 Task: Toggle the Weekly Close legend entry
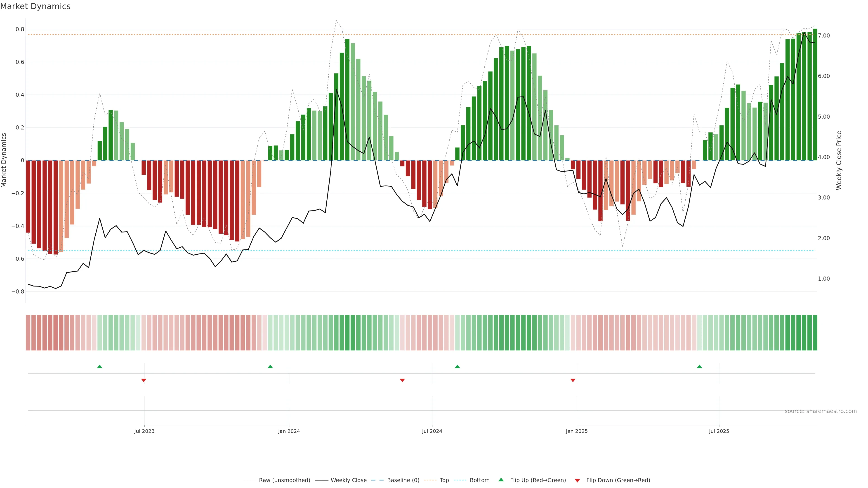pos(348,480)
